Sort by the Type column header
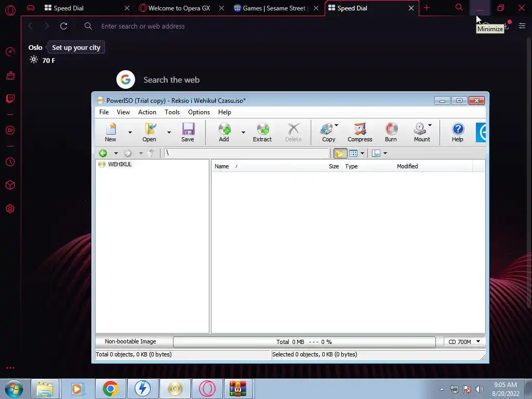Viewport: 532px width, 399px height. (368, 166)
